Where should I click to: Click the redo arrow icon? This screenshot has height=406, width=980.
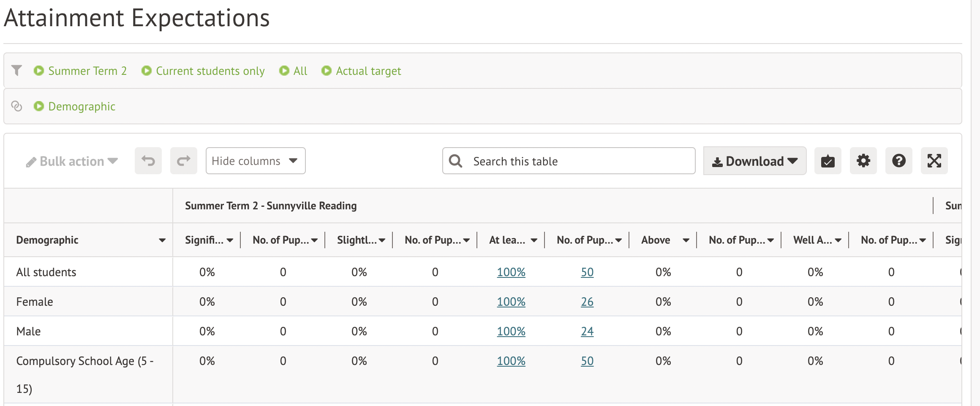184,161
